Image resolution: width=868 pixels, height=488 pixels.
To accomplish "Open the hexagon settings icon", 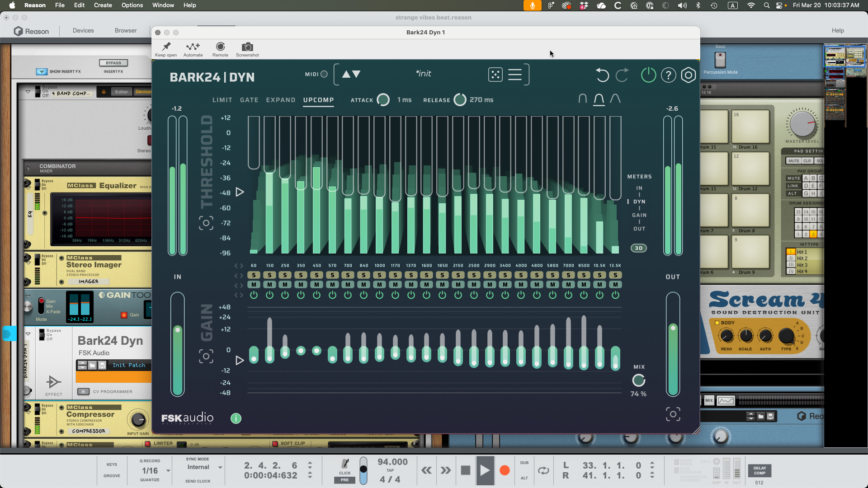I will point(688,75).
